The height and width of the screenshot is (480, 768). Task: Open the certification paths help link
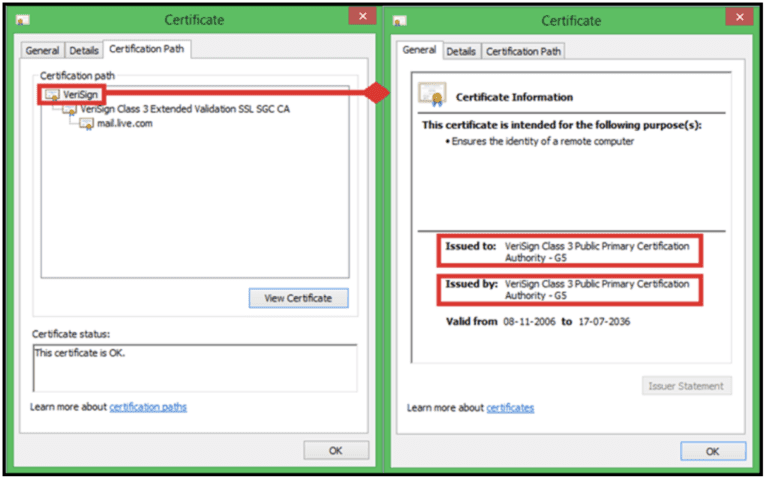point(148,407)
